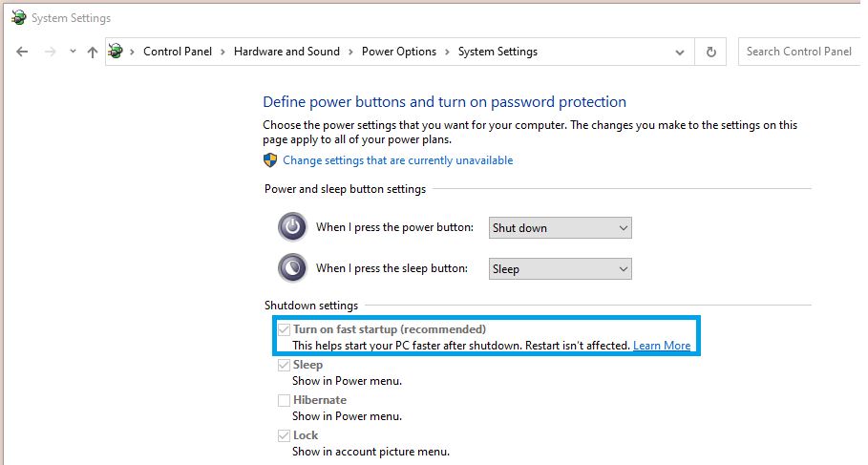Click the Control Panel icon in address bar
This screenshot has height=465, width=868.
[116, 52]
